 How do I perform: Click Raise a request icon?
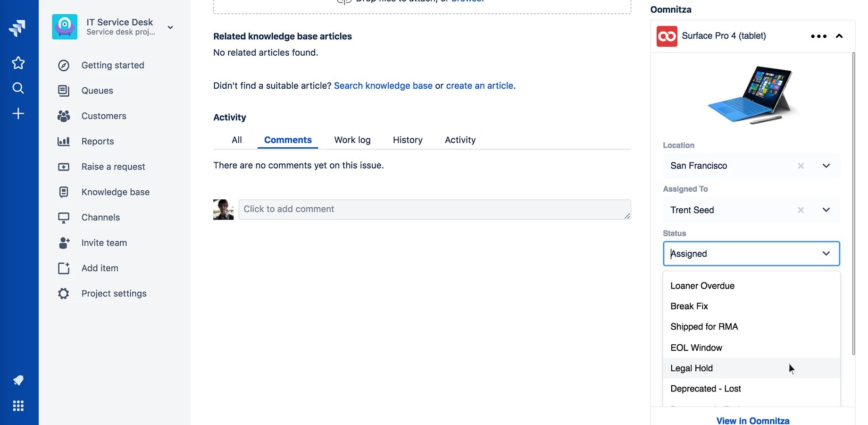[x=64, y=167]
